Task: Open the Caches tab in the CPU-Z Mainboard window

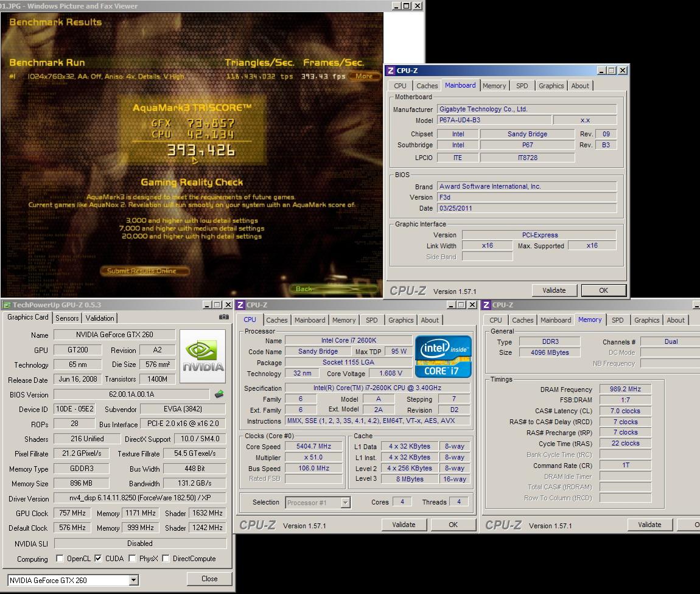Action: click(x=427, y=86)
